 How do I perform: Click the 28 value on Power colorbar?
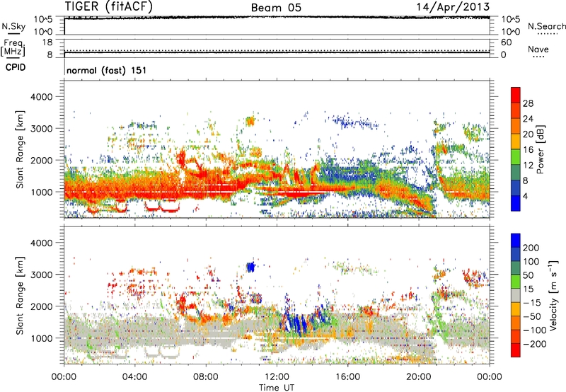[x=528, y=103]
